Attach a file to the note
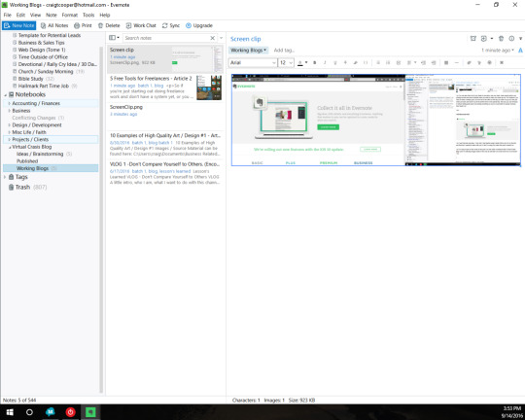 coord(469,62)
